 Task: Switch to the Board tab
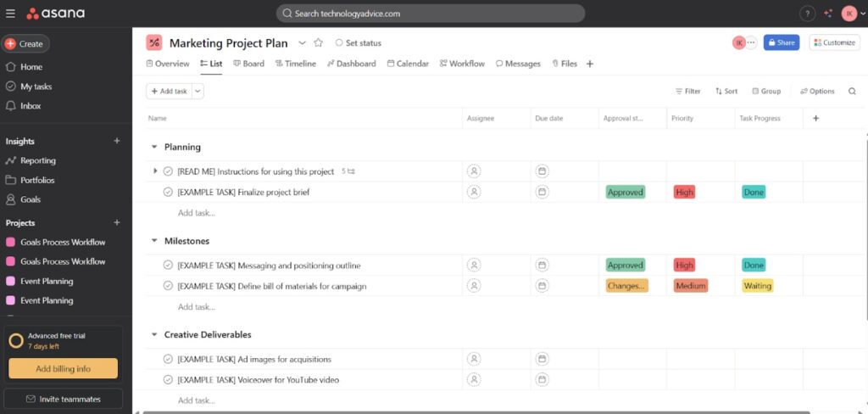pyautogui.click(x=249, y=64)
